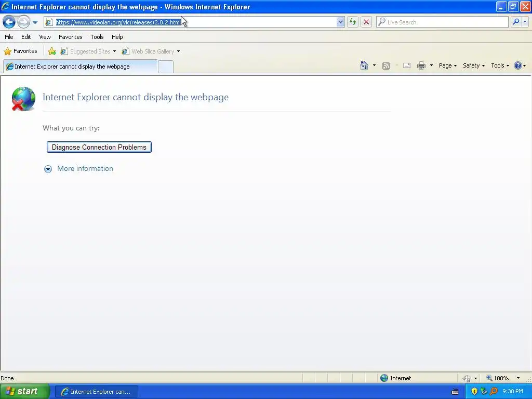Click the Read Mail envelope icon
The width and height of the screenshot is (532, 399).
pos(407,66)
